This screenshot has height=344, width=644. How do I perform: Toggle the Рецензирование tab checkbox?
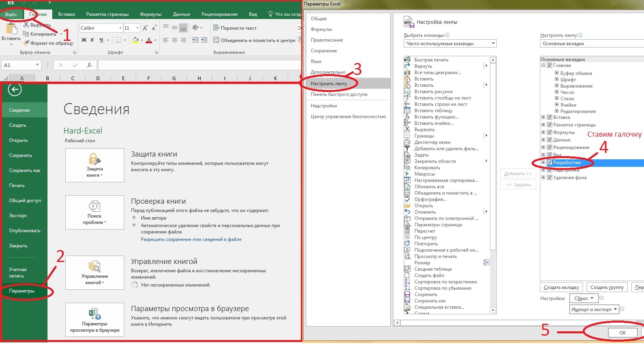(x=549, y=147)
